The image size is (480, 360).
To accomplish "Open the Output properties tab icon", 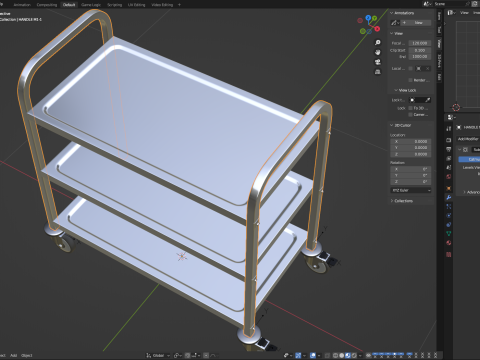I will pos(449,150).
